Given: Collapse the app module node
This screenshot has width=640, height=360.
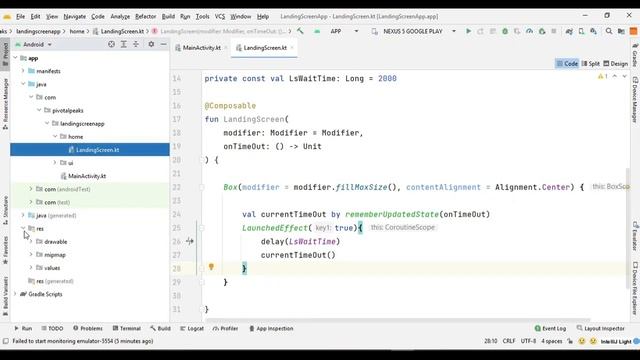Looking at the screenshot, I should point(16,58).
